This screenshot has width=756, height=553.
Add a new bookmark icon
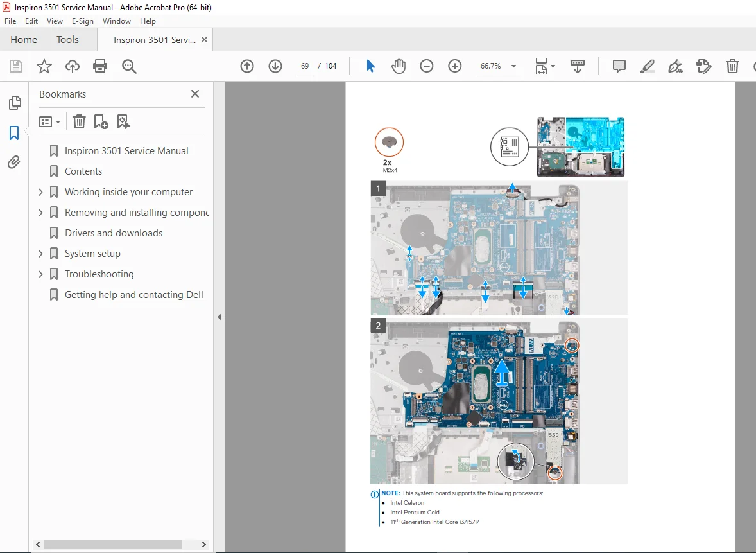[x=101, y=121]
